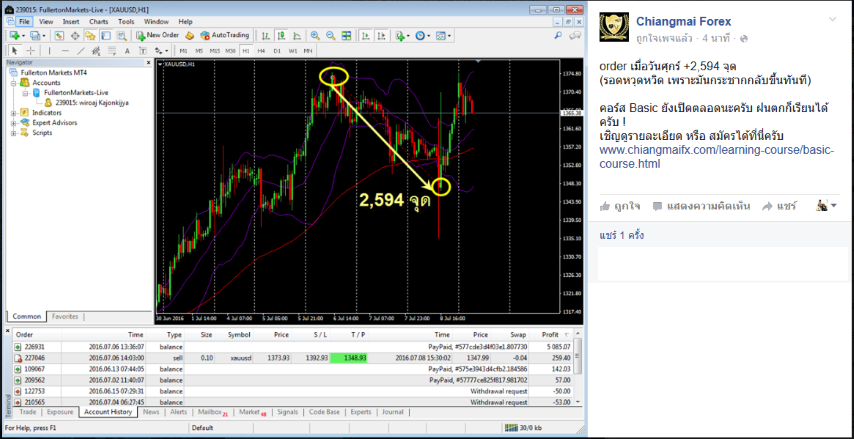Expand the Expert Advisors tree node
This screenshot has width=854, height=439.
[14, 123]
